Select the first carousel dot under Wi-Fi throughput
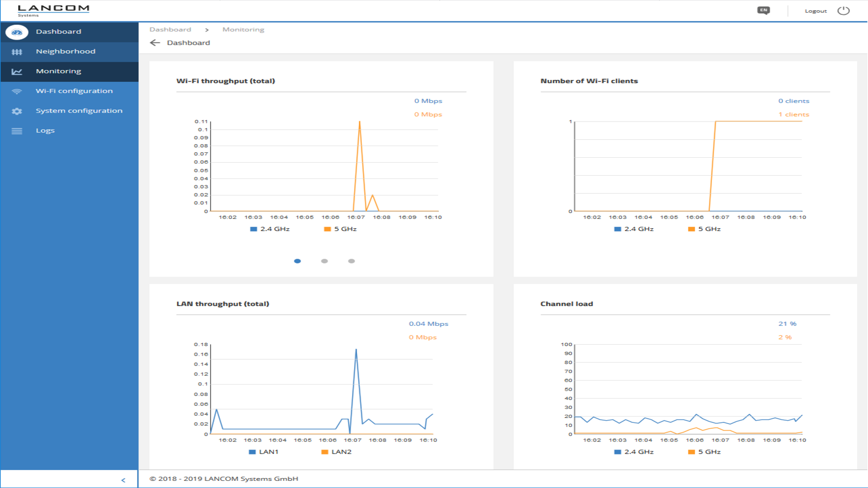Viewport: 868px width, 488px height. pyautogui.click(x=297, y=261)
